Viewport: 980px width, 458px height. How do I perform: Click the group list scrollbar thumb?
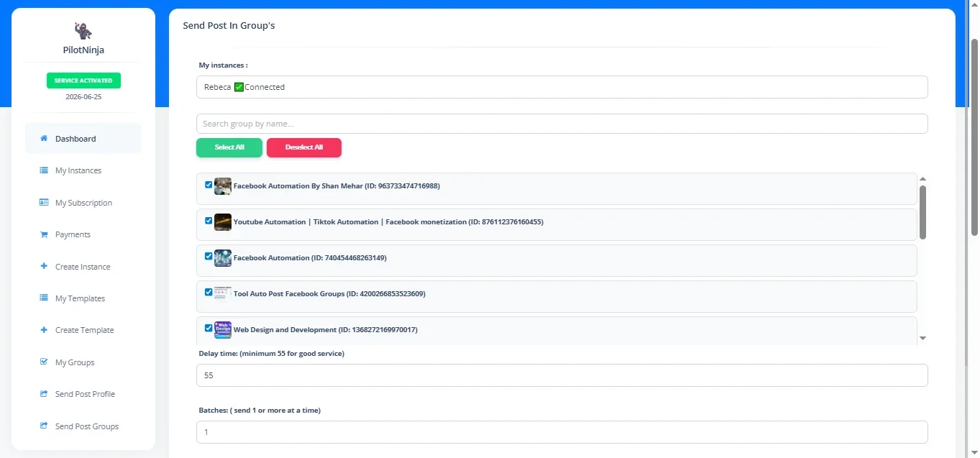[x=922, y=212]
